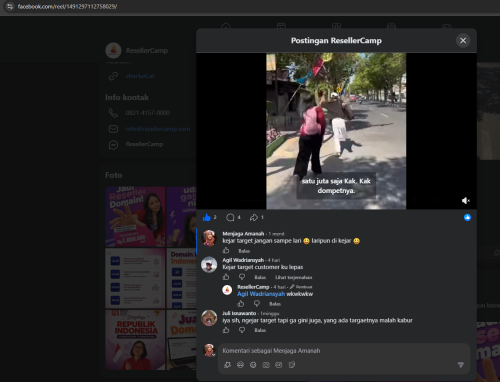Image resolution: width=500 pixels, height=382 pixels.
Task: Open the blue list infographic photo thumbnail
Action: tap(135, 278)
